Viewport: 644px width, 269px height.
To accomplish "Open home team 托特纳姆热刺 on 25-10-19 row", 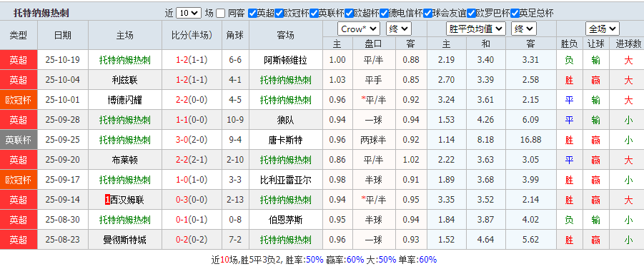I will click(125, 60).
